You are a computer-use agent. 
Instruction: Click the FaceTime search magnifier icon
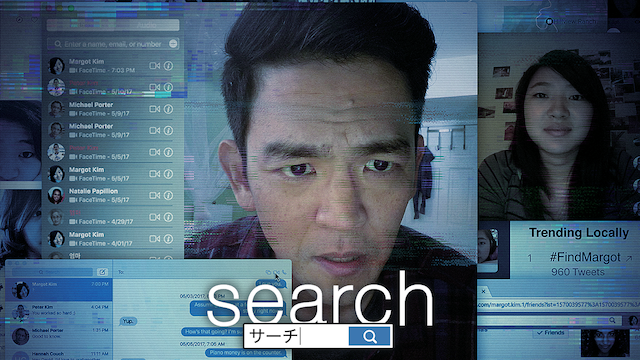point(58,44)
